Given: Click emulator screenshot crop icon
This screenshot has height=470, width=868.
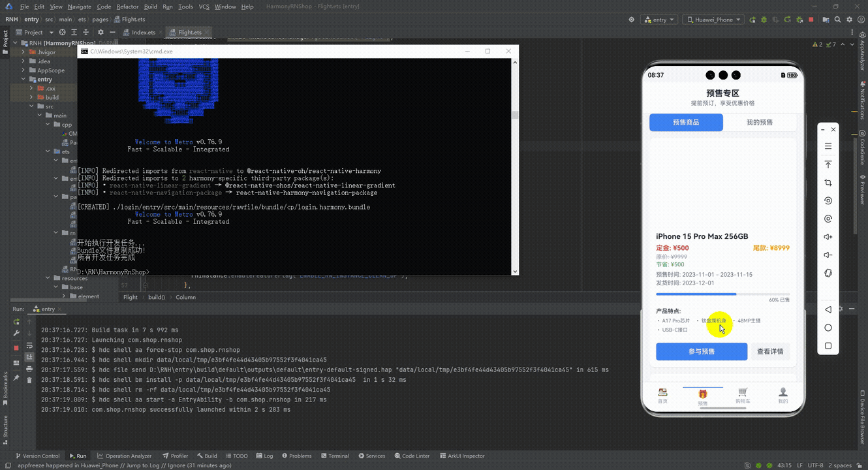Looking at the screenshot, I should coord(828,183).
